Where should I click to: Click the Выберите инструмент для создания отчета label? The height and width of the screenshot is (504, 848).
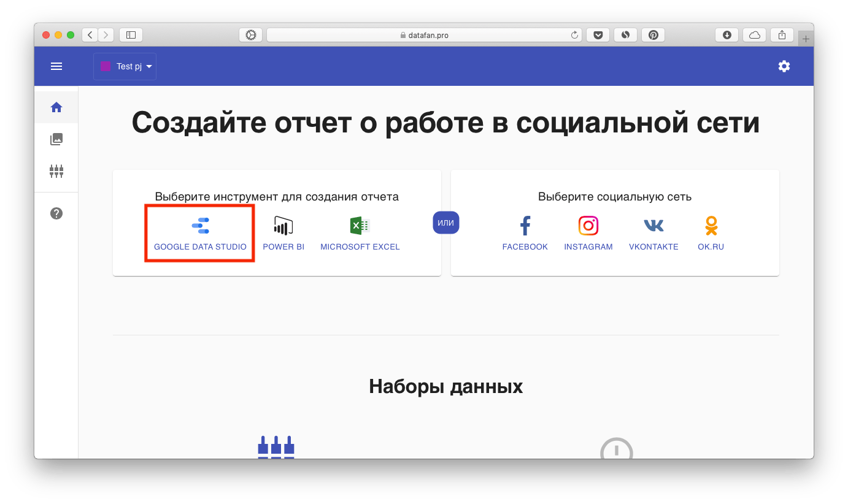277,197
